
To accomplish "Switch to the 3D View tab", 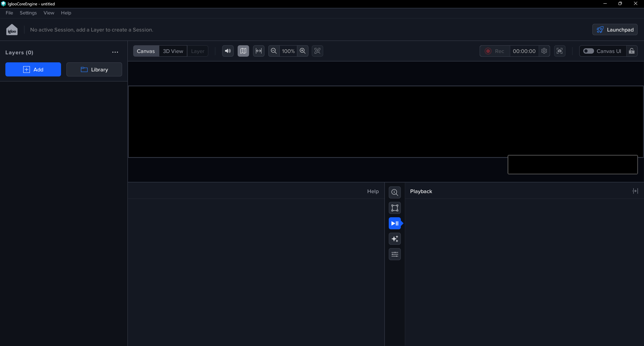I will click(x=173, y=51).
